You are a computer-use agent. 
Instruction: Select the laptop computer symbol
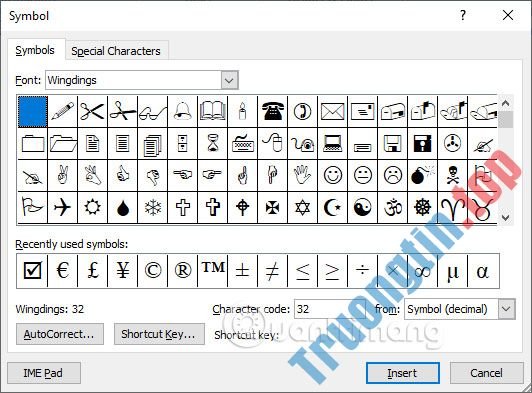point(332,144)
